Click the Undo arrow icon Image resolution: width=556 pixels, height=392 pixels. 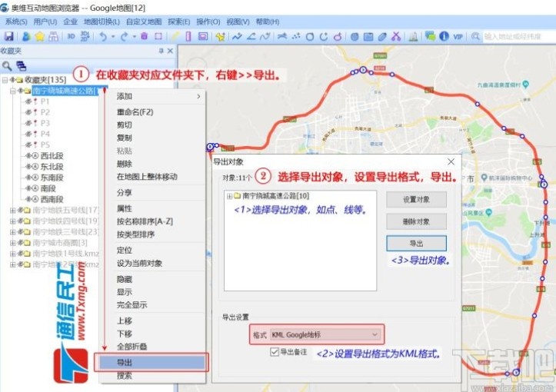tap(103, 36)
